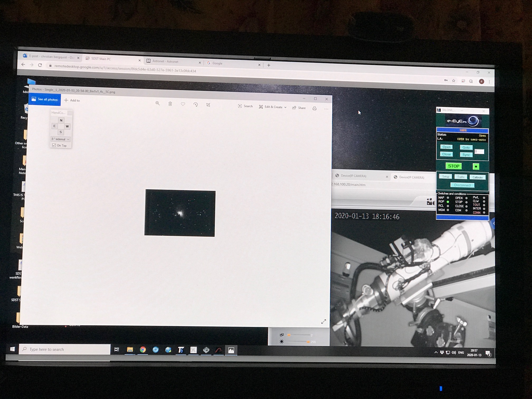Click the Disconnect button in Talon6
Screen dimensions: 532x399
pos(462,185)
